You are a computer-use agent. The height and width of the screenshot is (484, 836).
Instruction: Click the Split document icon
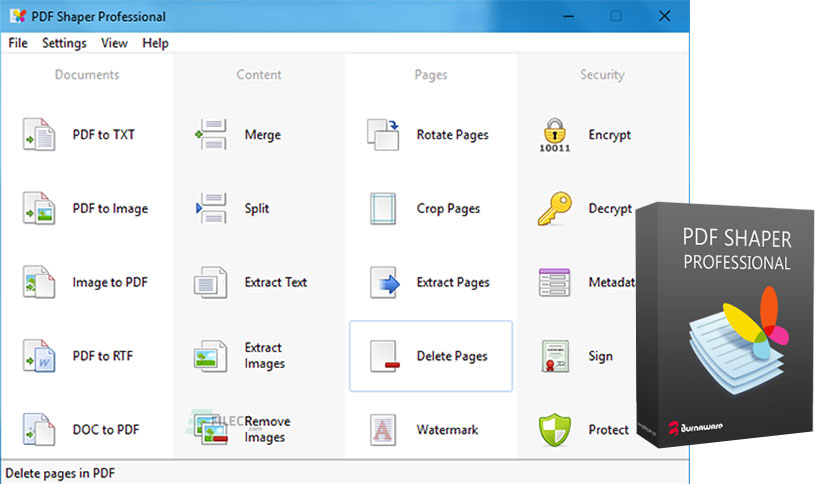tap(211, 208)
